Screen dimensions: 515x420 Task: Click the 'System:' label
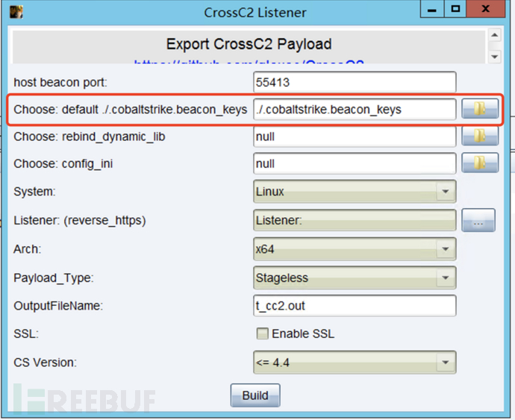pyautogui.click(x=34, y=192)
